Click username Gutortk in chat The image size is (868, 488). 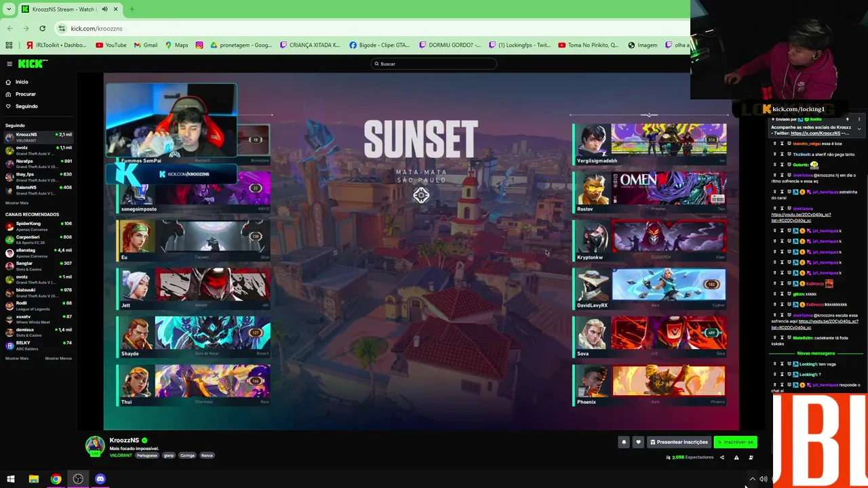[x=801, y=165]
